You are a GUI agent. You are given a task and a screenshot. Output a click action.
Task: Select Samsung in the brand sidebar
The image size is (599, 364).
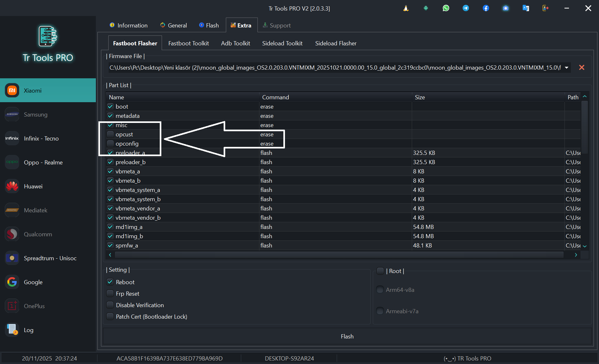(48, 114)
